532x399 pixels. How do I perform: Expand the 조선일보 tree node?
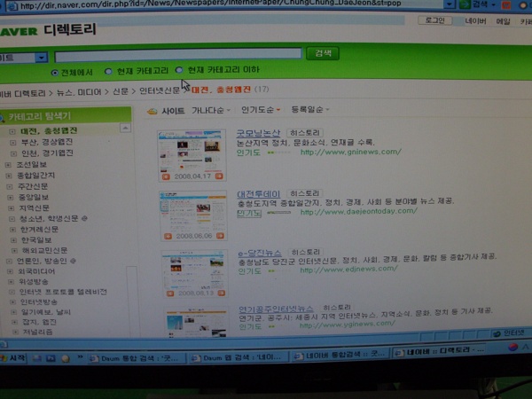(8, 165)
